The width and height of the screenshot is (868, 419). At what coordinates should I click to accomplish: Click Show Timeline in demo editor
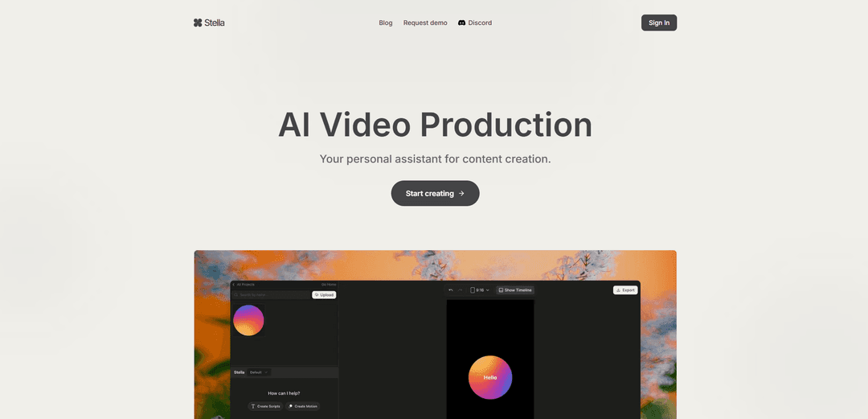[515, 290]
